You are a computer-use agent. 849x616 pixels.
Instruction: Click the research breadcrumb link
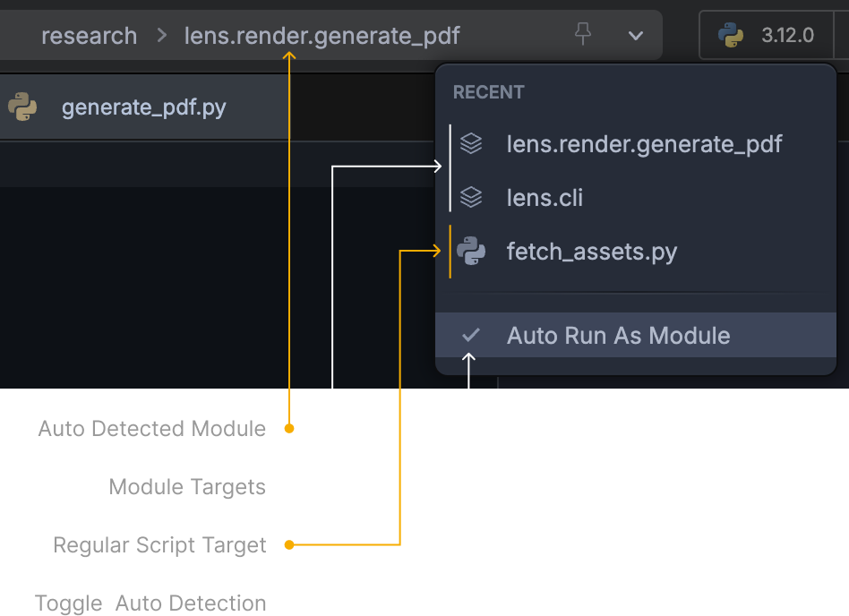89,35
